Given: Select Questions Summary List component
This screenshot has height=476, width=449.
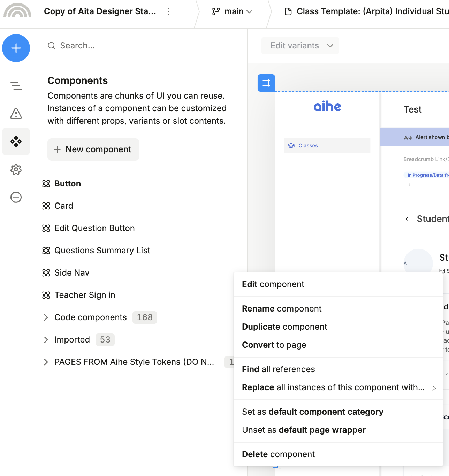Looking at the screenshot, I should tap(102, 251).
